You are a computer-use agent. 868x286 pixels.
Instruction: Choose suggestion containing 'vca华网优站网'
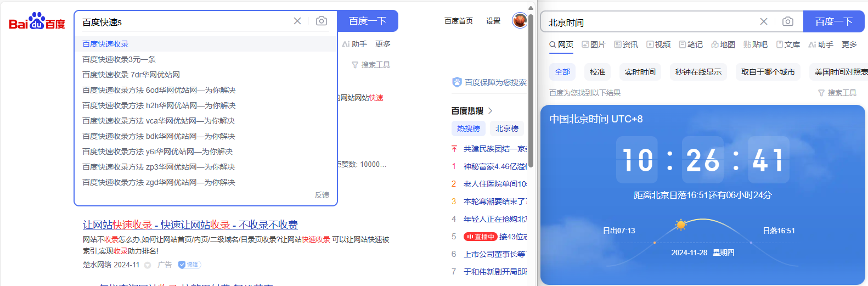tap(206, 121)
